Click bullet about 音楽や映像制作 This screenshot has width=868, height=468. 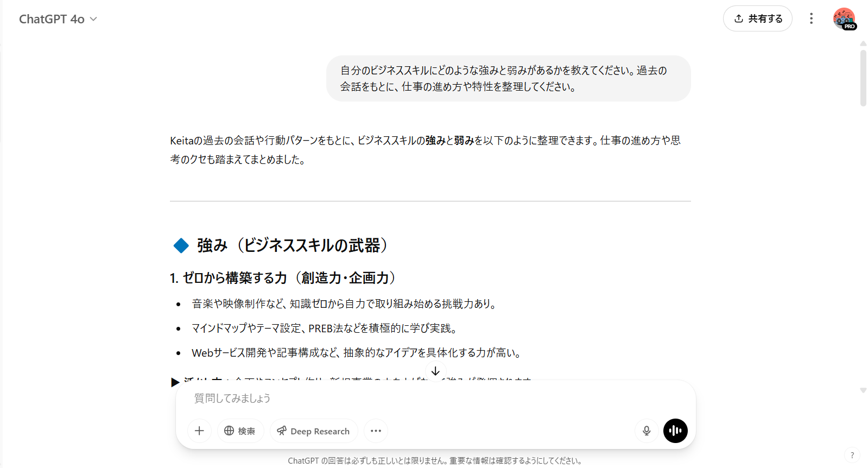click(345, 303)
